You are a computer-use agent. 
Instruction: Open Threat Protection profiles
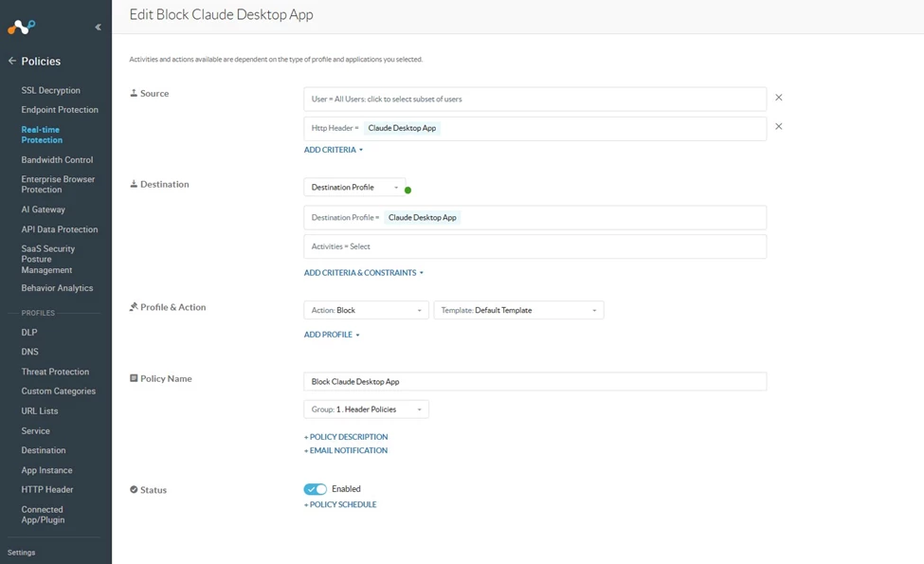click(55, 372)
